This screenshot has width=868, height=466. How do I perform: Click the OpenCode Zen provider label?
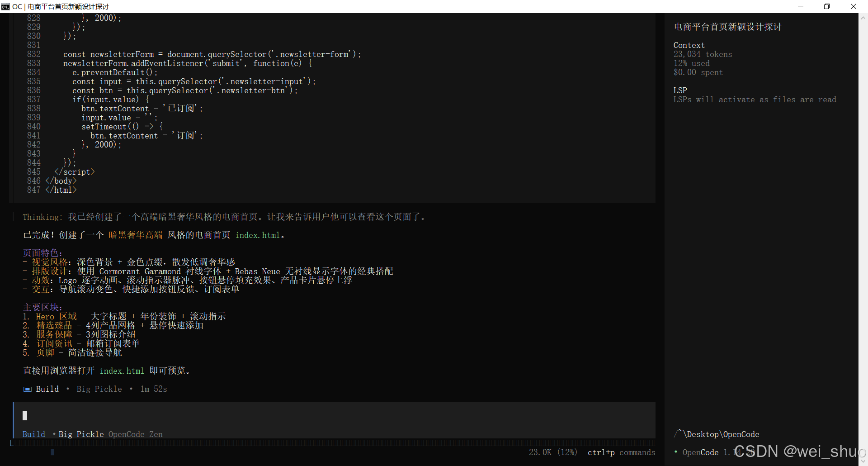(x=136, y=434)
